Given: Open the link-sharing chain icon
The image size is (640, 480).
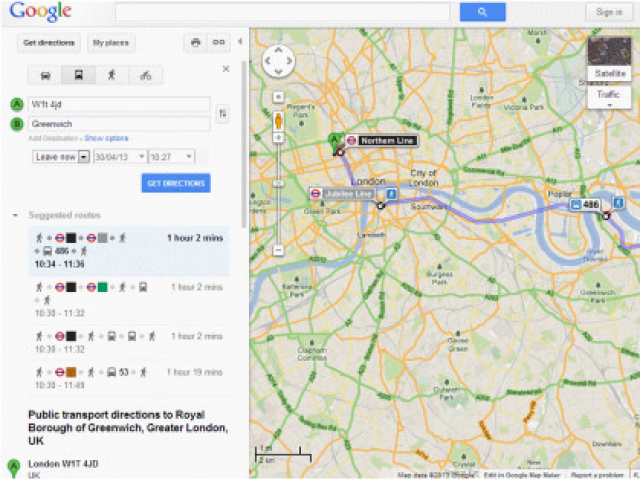Looking at the screenshot, I should pyautogui.click(x=218, y=42).
